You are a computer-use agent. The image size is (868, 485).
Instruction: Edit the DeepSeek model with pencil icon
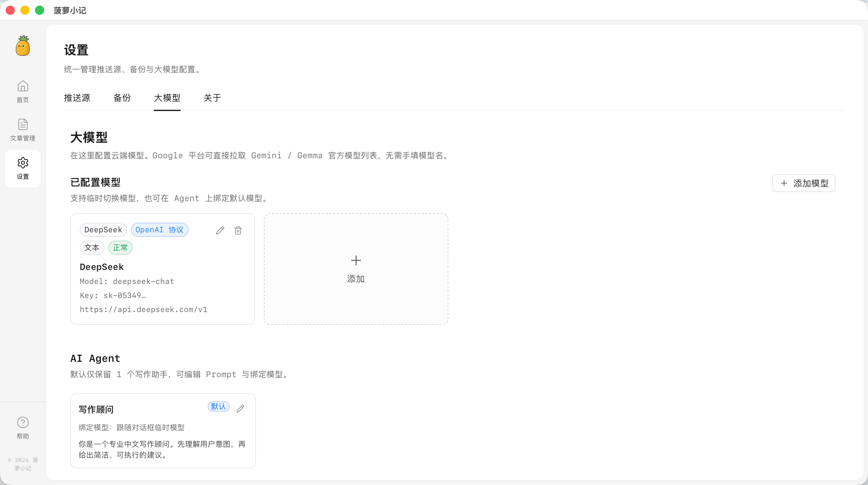[x=220, y=230]
